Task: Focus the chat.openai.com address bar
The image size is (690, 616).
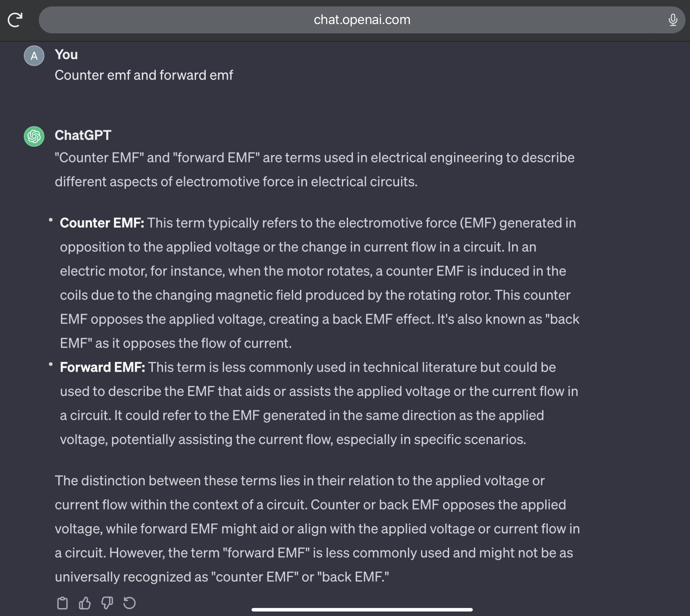Action: coord(362,20)
